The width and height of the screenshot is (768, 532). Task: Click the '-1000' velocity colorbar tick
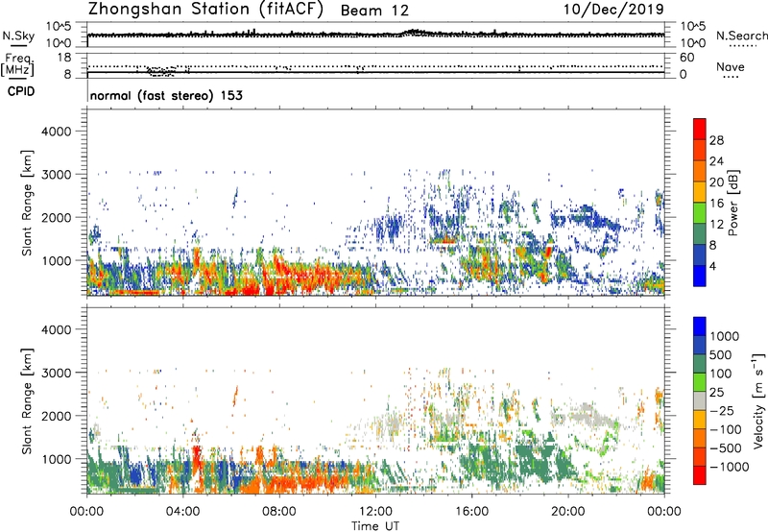point(729,467)
